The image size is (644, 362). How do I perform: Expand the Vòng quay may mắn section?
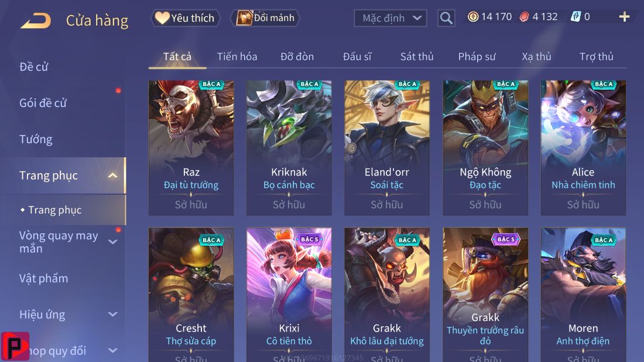point(112,242)
